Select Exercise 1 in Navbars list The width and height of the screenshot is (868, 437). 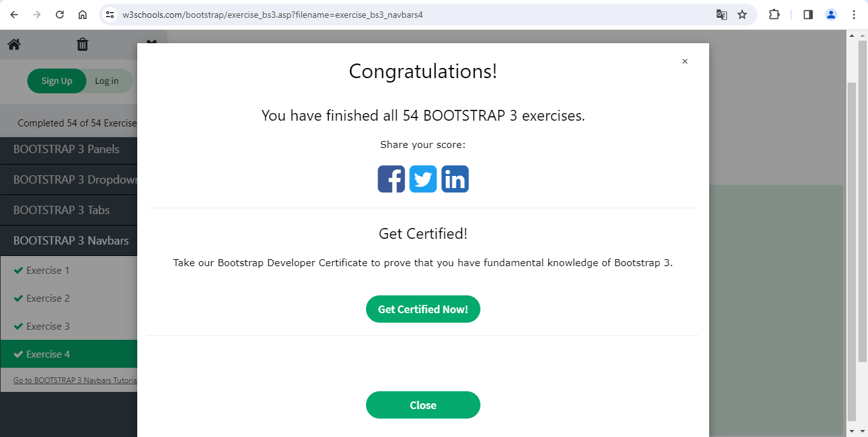(48, 271)
